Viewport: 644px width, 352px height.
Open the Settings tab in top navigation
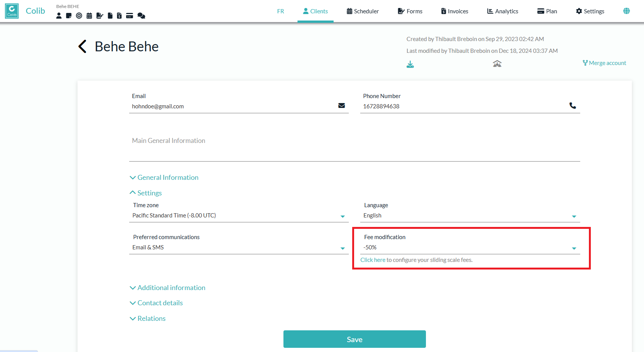coord(590,11)
